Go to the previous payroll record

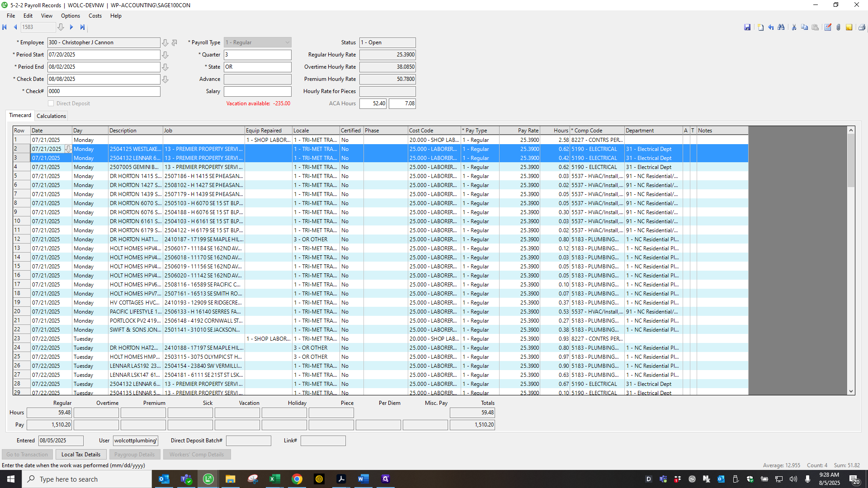click(x=15, y=27)
